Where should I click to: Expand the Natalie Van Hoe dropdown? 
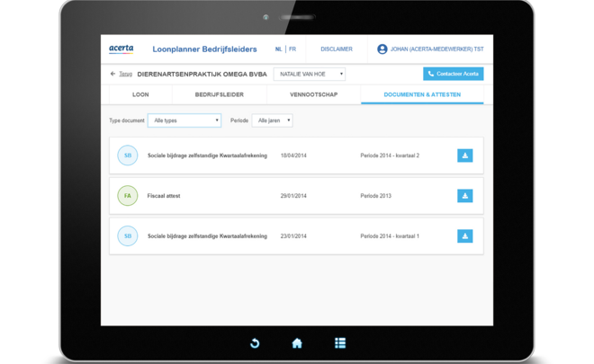coord(310,75)
